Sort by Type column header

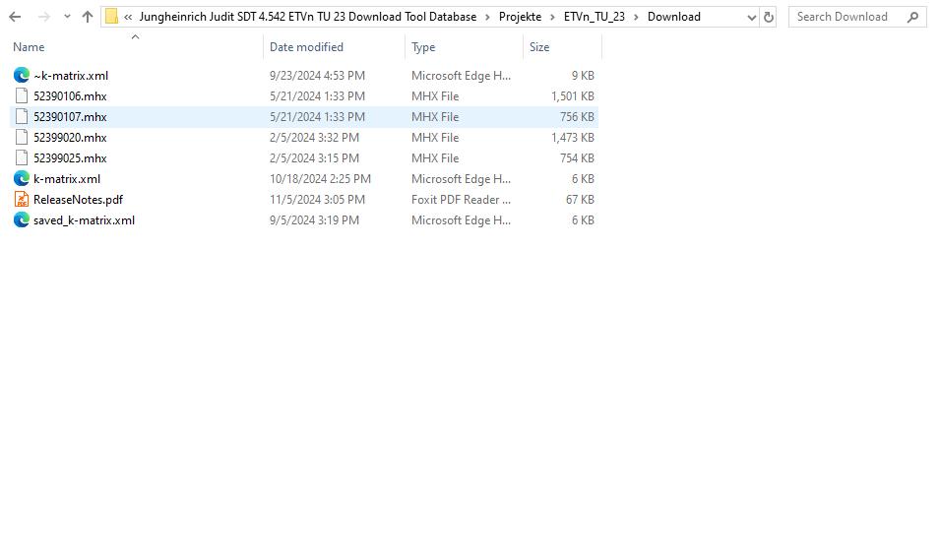pos(423,47)
